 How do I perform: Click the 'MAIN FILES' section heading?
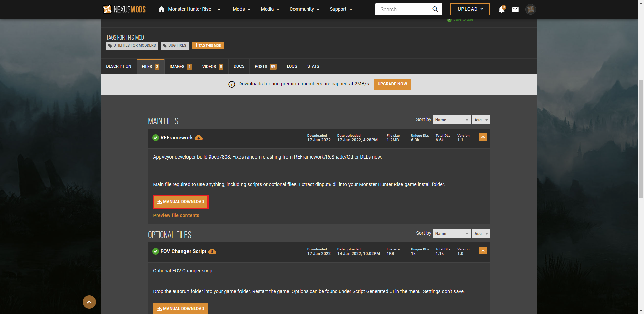coord(163,121)
